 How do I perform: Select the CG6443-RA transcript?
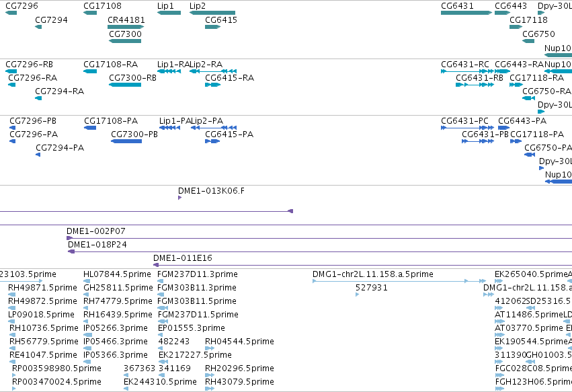pyautogui.click(x=502, y=71)
